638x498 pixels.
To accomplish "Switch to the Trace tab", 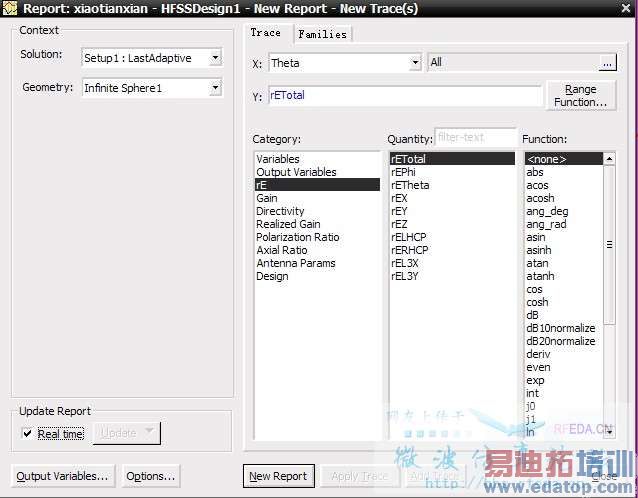I will [x=266, y=33].
